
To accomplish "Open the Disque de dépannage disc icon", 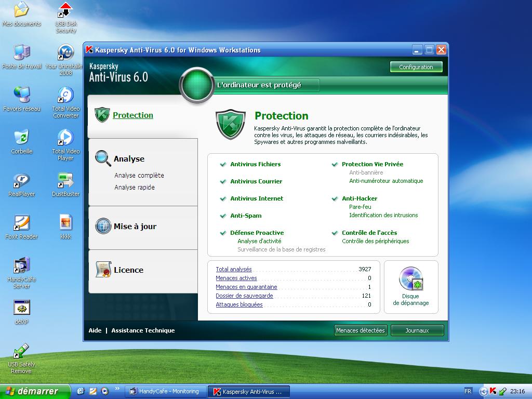I will tap(411, 278).
